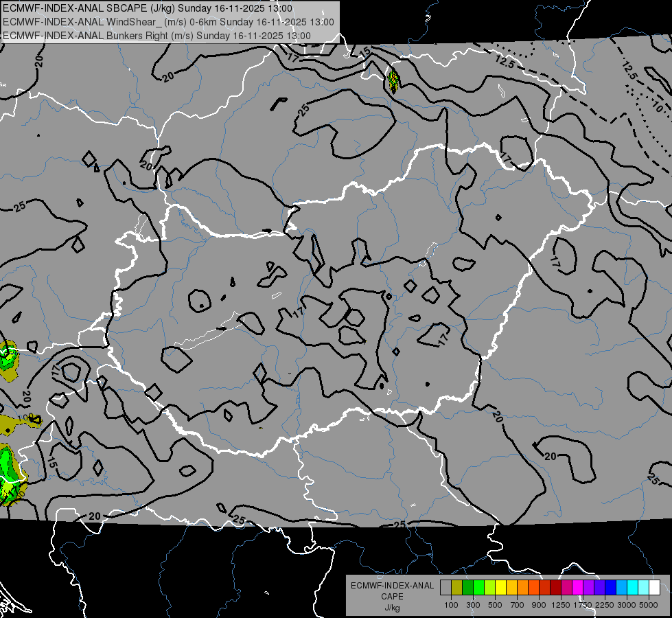
Task: Click the Bunkers Right (m/s) header line
Action: (157, 36)
